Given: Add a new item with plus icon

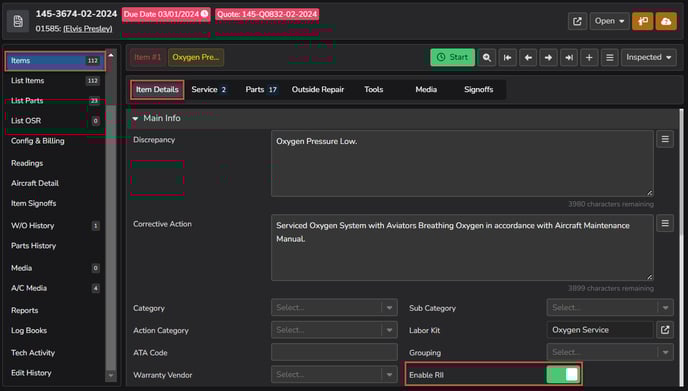Looking at the screenshot, I should point(589,57).
